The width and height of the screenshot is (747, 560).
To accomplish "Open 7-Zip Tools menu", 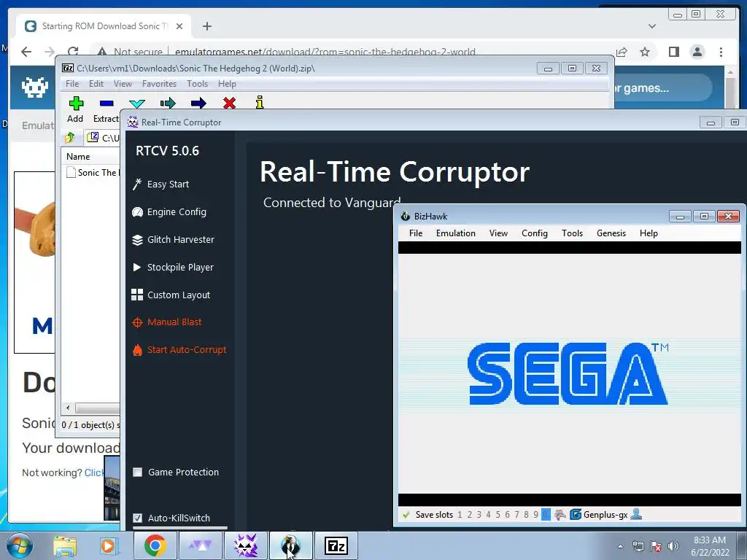I will coord(197,84).
